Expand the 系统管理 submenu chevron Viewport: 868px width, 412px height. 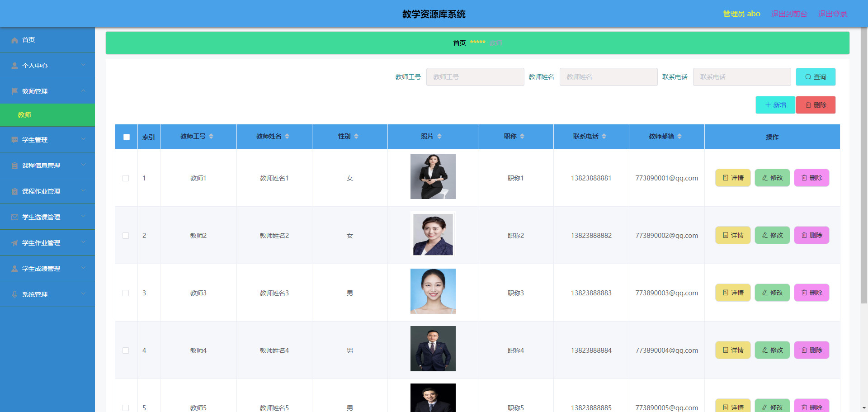[x=84, y=294]
